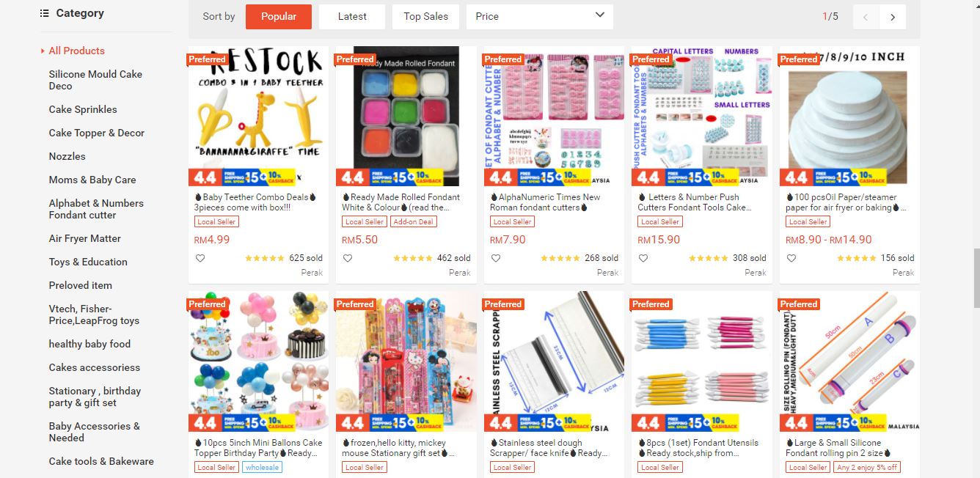Open Air Fryer Matter category
The height and width of the screenshot is (478, 980).
[84, 238]
